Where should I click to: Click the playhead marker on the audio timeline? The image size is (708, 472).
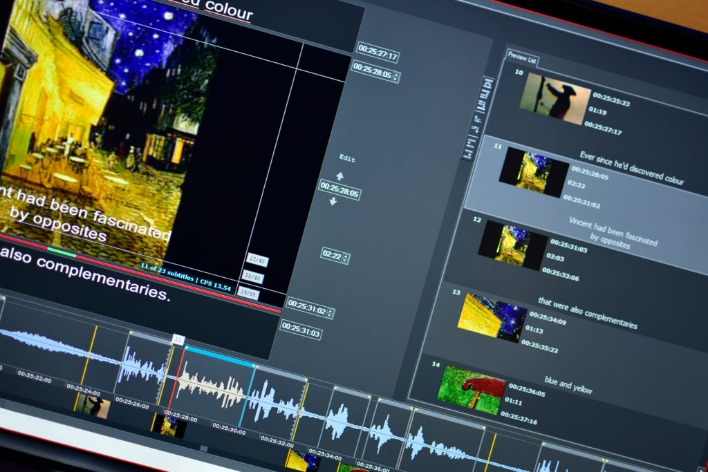pyautogui.click(x=177, y=341)
